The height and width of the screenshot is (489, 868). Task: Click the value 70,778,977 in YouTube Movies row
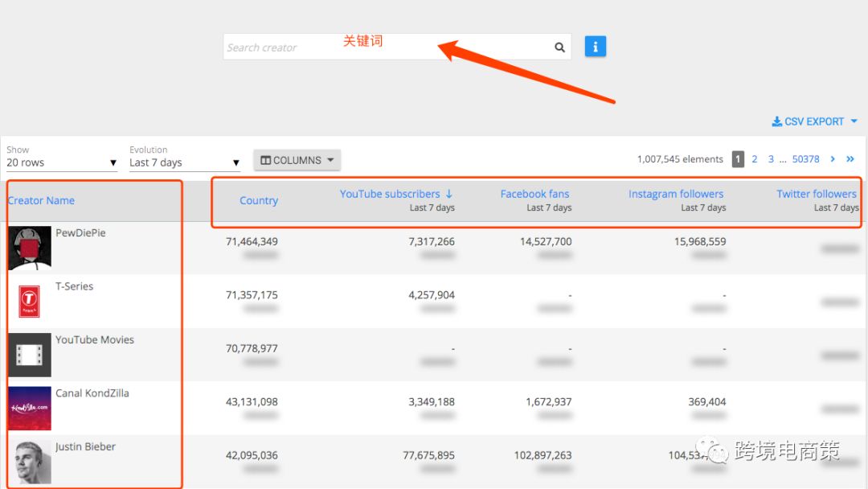tap(252, 348)
